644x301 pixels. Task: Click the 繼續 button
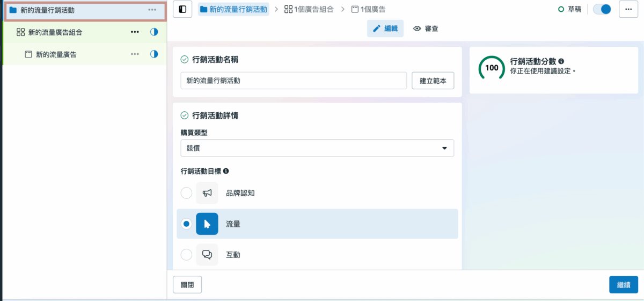tap(623, 284)
